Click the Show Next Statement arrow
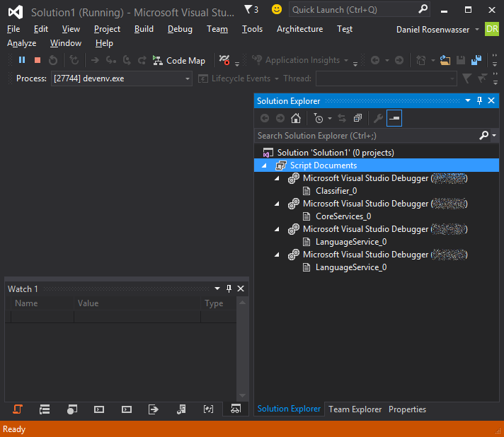Viewport: 504px width, 437px height. [95, 60]
